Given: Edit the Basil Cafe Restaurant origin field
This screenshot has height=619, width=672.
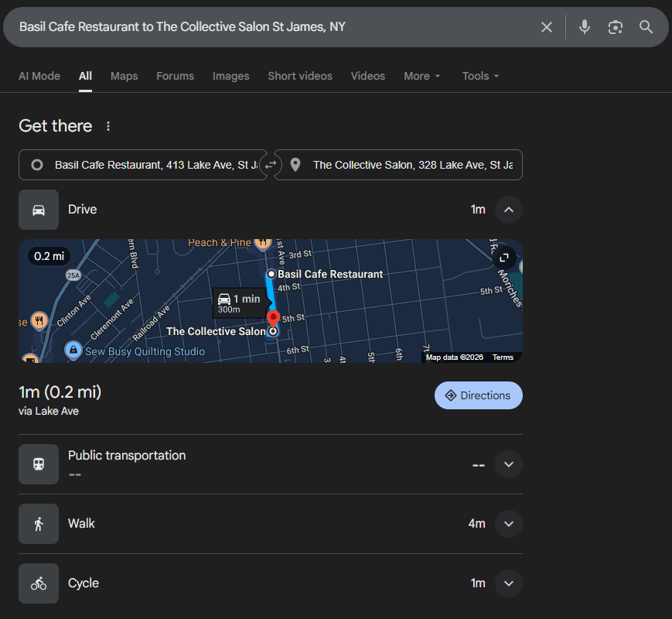Looking at the screenshot, I should tap(155, 165).
